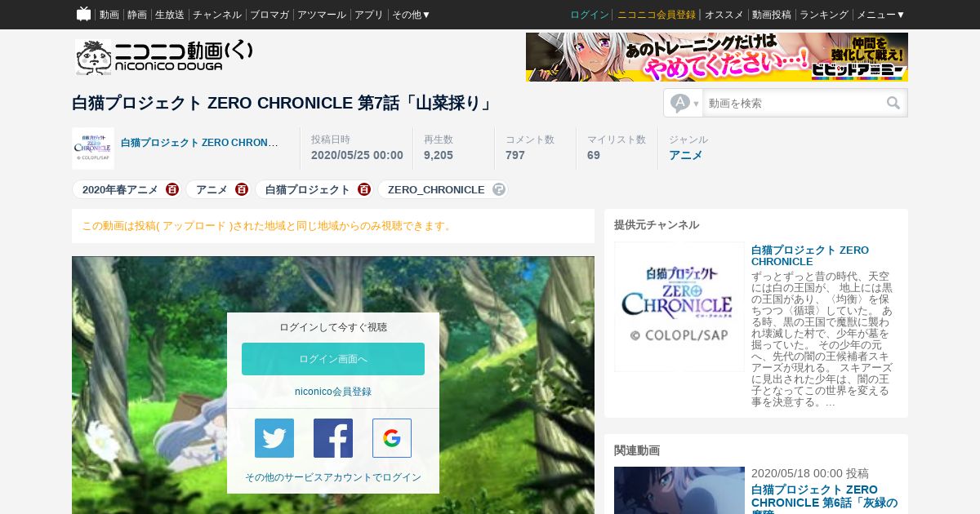Image resolution: width=980 pixels, height=514 pixels.
Task: Click the channel thumbnail beside video owner name
Action: click(x=93, y=148)
